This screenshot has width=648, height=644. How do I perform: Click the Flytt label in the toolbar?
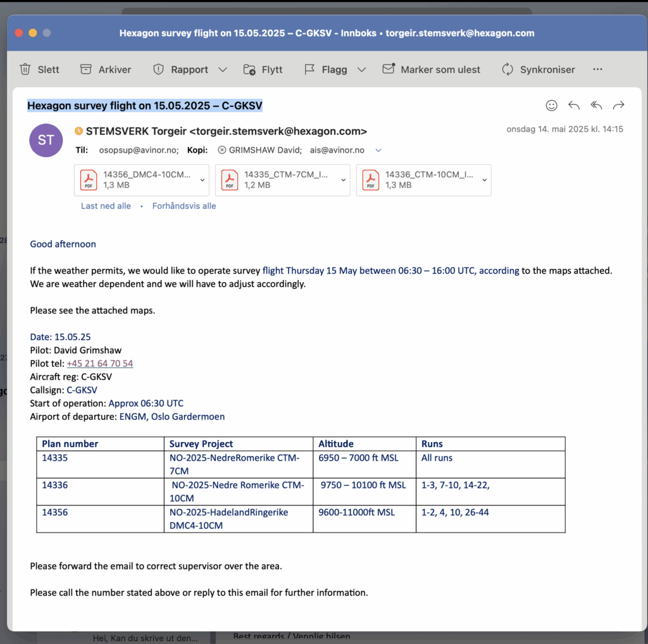point(272,70)
